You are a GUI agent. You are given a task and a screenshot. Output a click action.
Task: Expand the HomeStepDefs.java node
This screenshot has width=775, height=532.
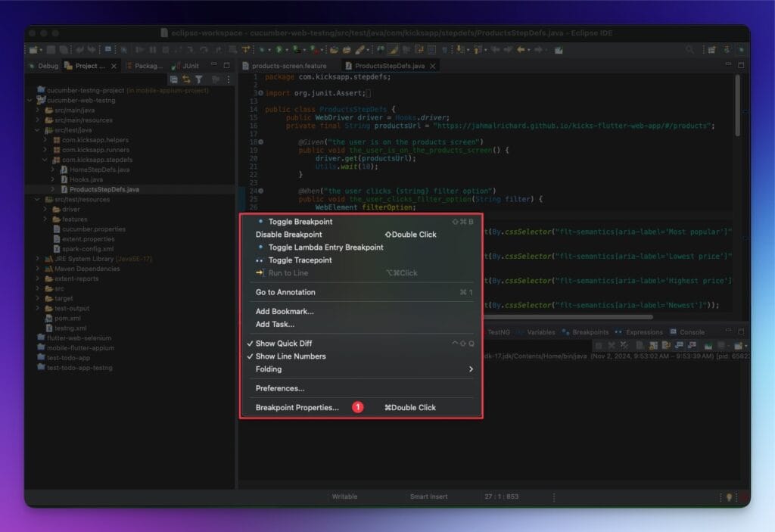(x=53, y=170)
